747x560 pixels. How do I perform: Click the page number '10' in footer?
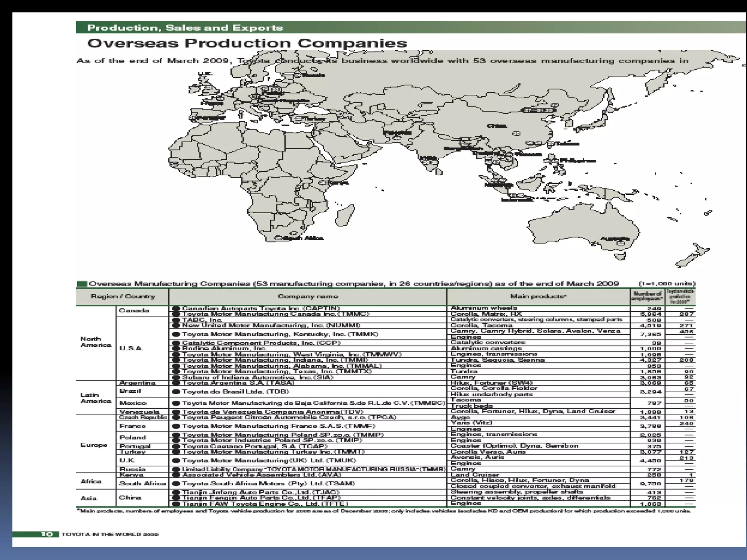click(46, 534)
